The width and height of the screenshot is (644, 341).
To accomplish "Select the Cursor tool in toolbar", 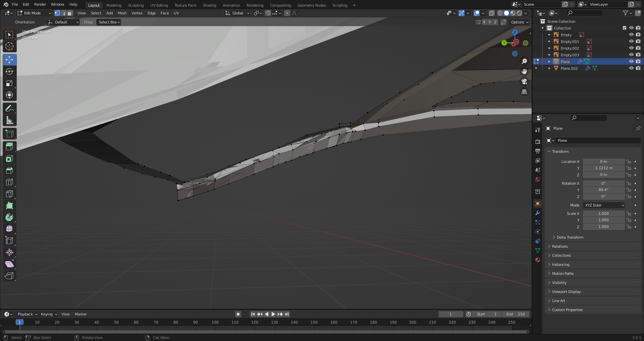I will pyautogui.click(x=9, y=46).
